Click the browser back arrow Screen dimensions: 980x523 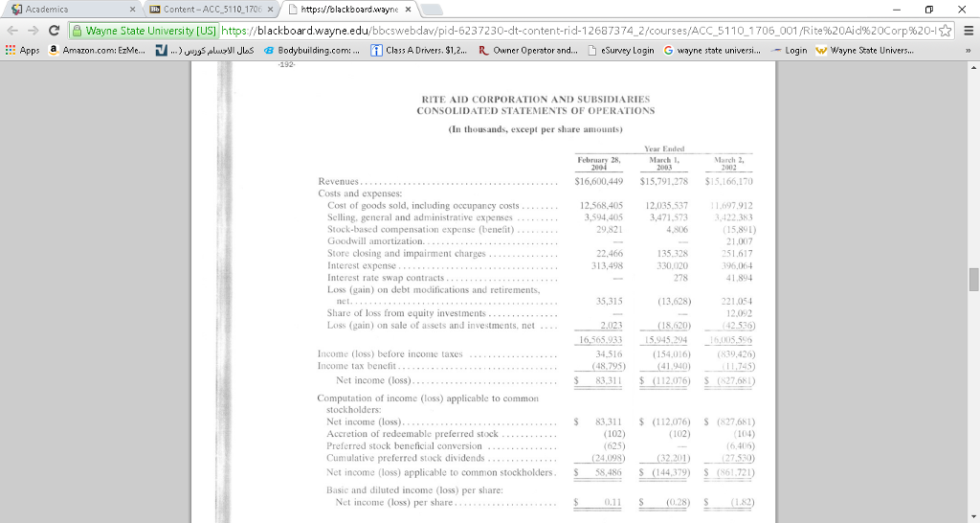(12, 30)
